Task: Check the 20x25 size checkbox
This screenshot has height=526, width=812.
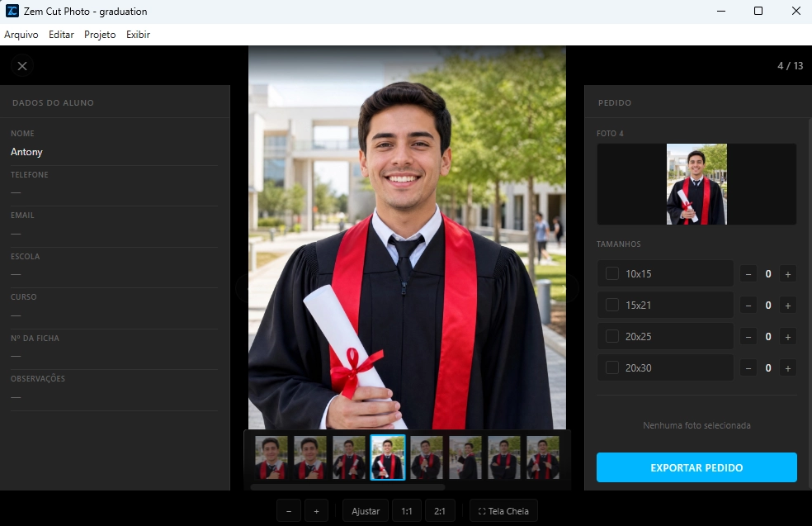Action: (612, 336)
